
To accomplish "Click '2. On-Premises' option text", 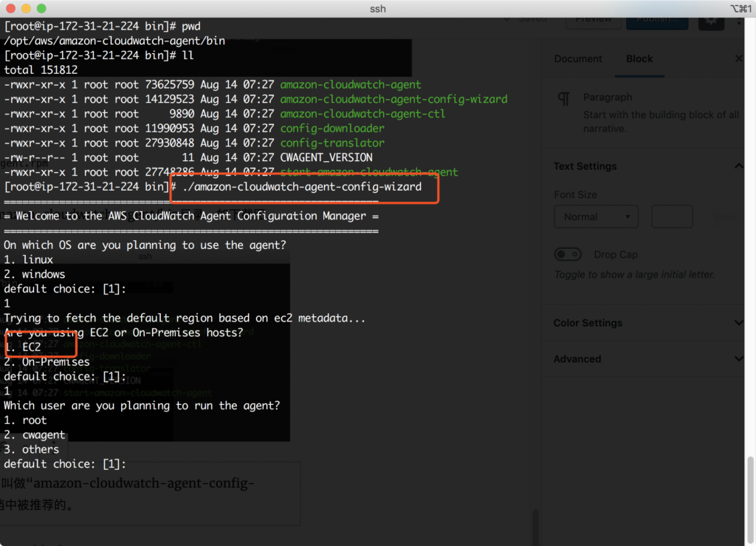I will click(x=47, y=362).
